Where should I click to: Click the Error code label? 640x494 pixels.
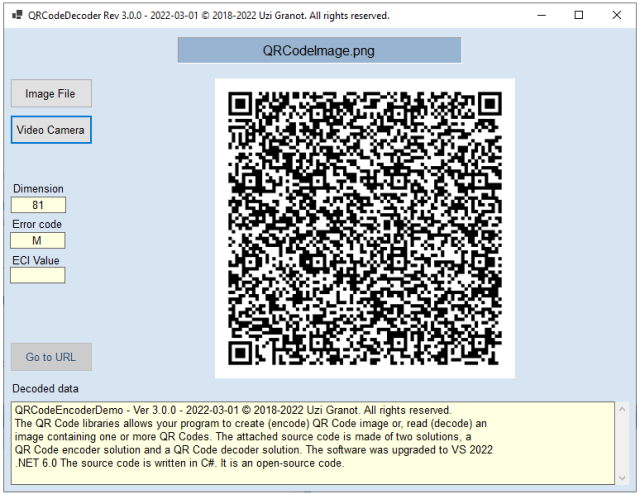[x=37, y=224]
